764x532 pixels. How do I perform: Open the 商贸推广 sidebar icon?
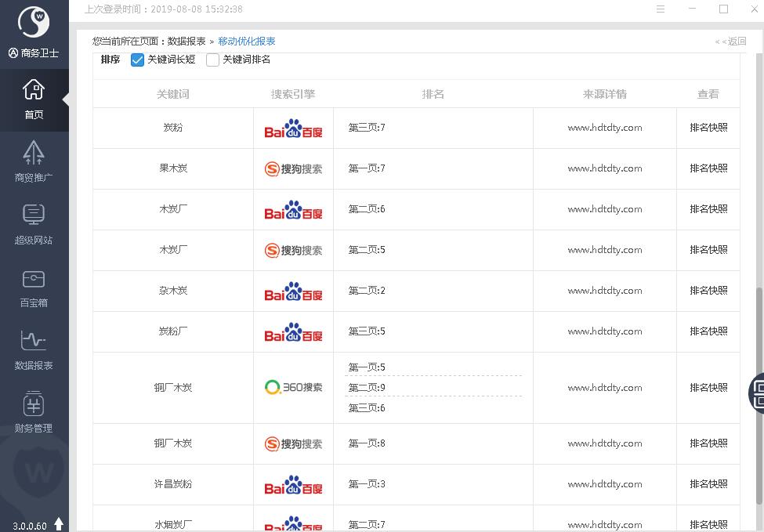click(34, 153)
